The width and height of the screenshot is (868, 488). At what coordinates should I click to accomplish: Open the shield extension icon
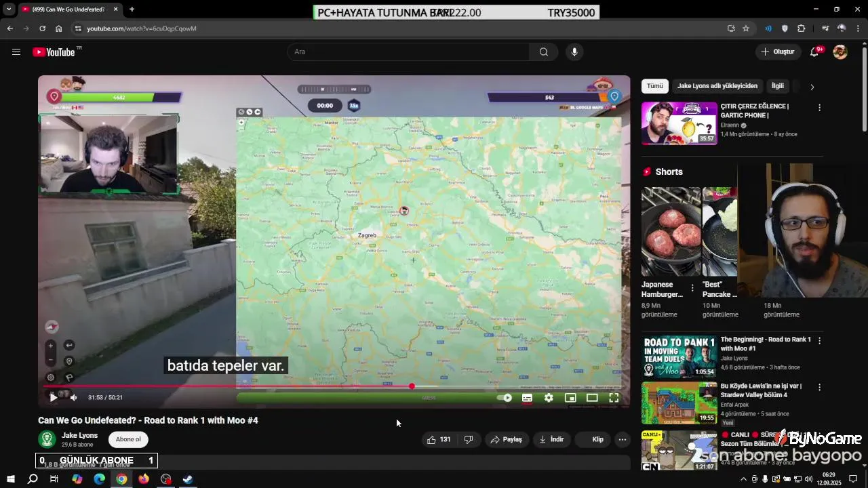pos(785,28)
